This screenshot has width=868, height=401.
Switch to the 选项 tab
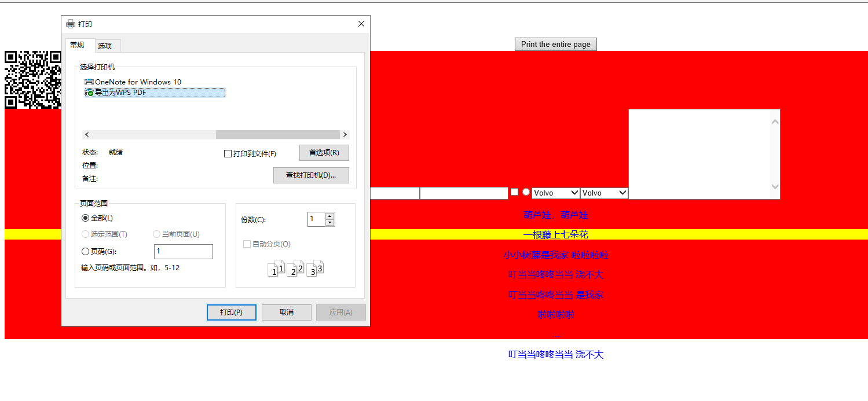(x=105, y=46)
